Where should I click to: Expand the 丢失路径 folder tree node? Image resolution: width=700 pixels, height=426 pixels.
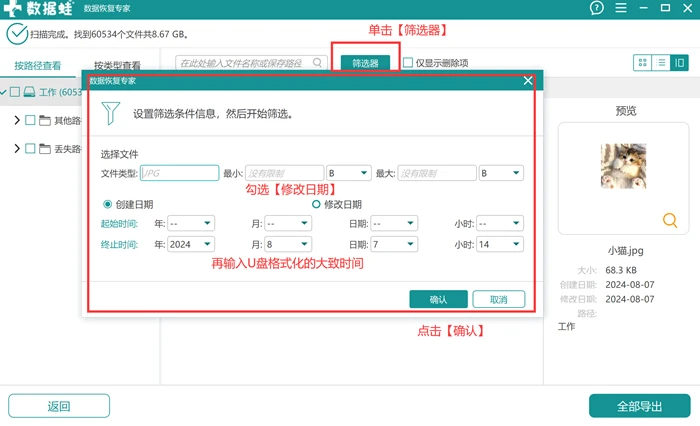pyautogui.click(x=17, y=148)
